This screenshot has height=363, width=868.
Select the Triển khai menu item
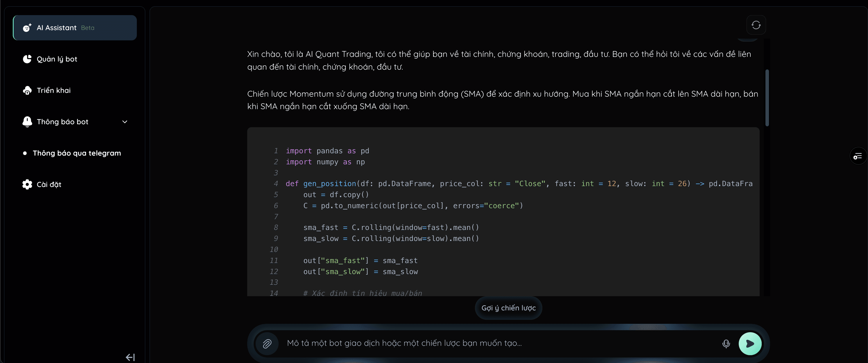pyautogui.click(x=53, y=90)
